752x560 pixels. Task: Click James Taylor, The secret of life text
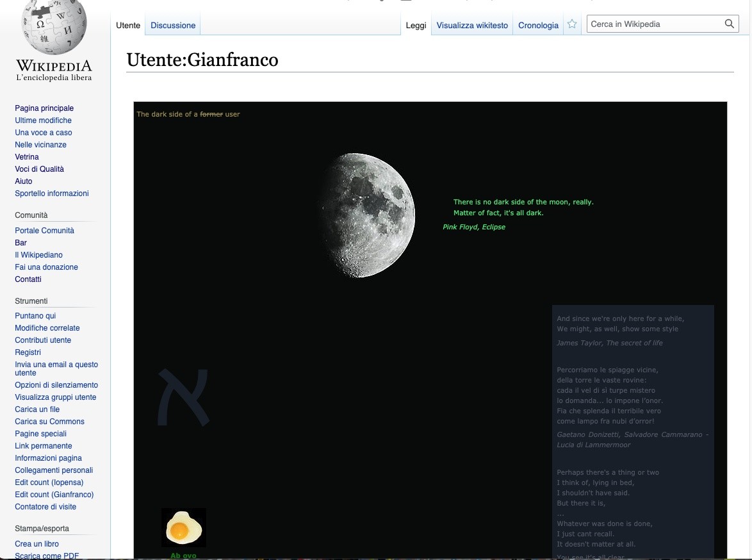[610, 343]
